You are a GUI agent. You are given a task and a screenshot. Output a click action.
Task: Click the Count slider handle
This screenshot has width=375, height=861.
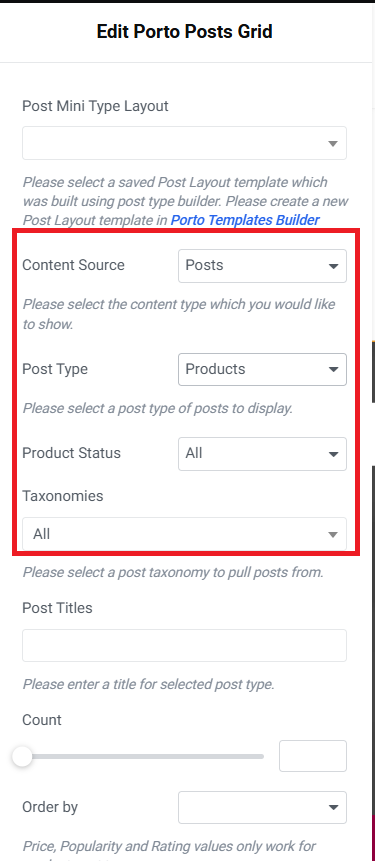point(23,757)
